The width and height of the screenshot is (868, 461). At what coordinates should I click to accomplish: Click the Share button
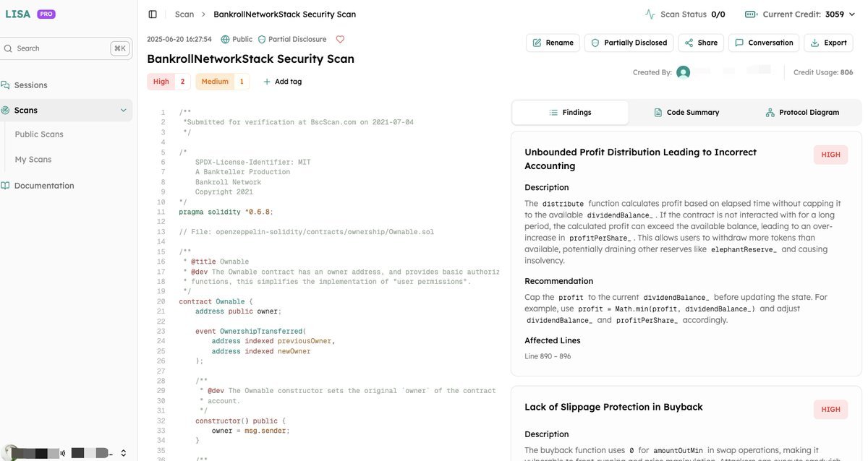(x=701, y=43)
